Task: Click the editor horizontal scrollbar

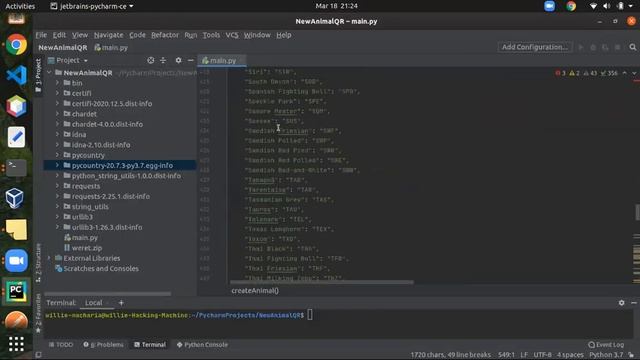Action: pyautogui.click(x=322, y=282)
